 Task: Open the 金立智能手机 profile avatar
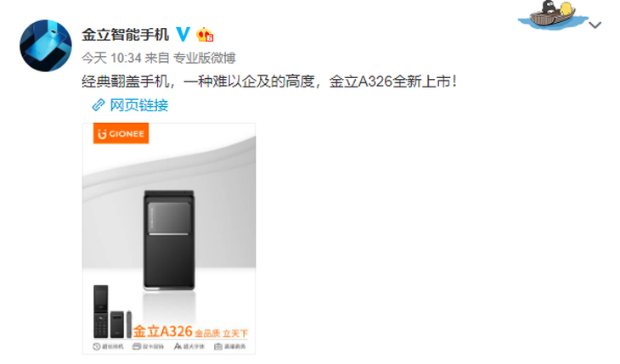tap(46, 46)
